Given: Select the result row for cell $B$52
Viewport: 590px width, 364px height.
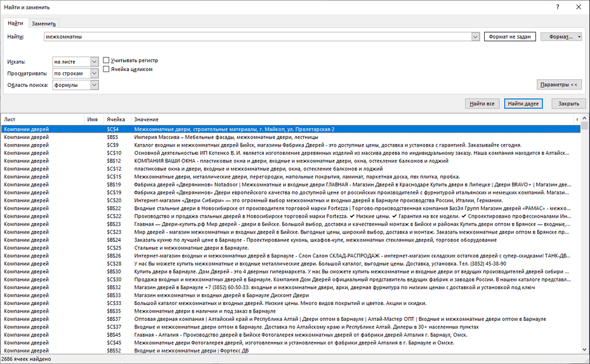Looking at the screenshot, I should point(291,350).
